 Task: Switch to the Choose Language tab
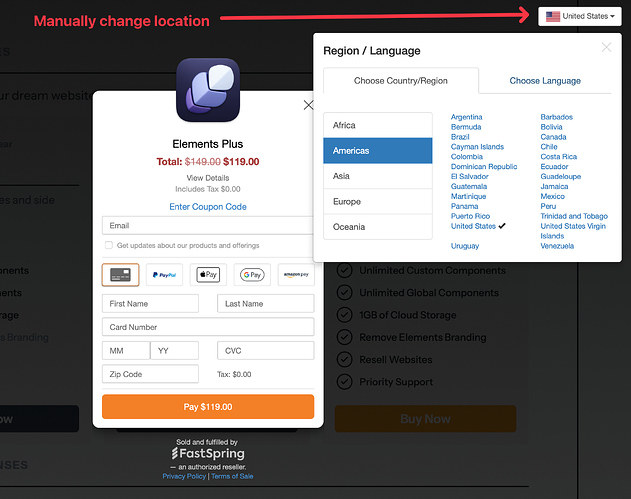pos(545,81)
